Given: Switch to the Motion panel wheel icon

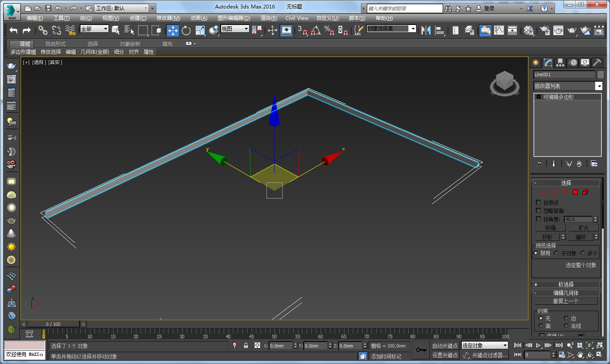Looking at the screenshot, I should 573,63.
